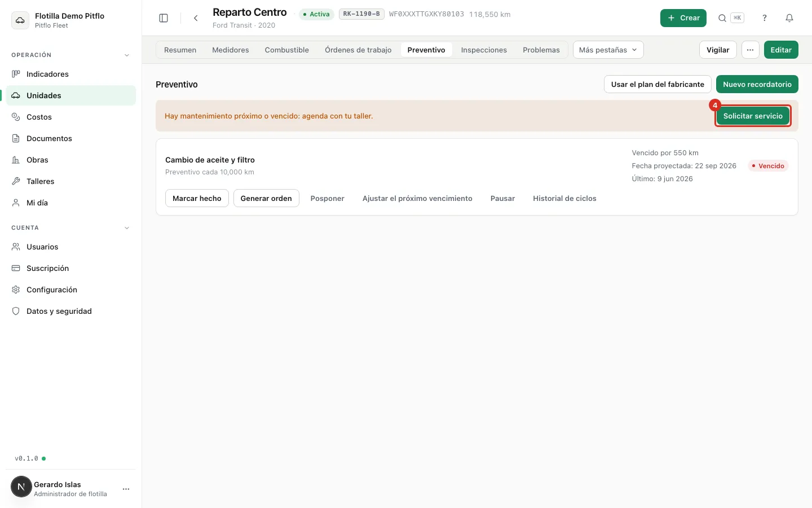Click the Usuarios people icon
812x508 pixels.
coord(16,247)
